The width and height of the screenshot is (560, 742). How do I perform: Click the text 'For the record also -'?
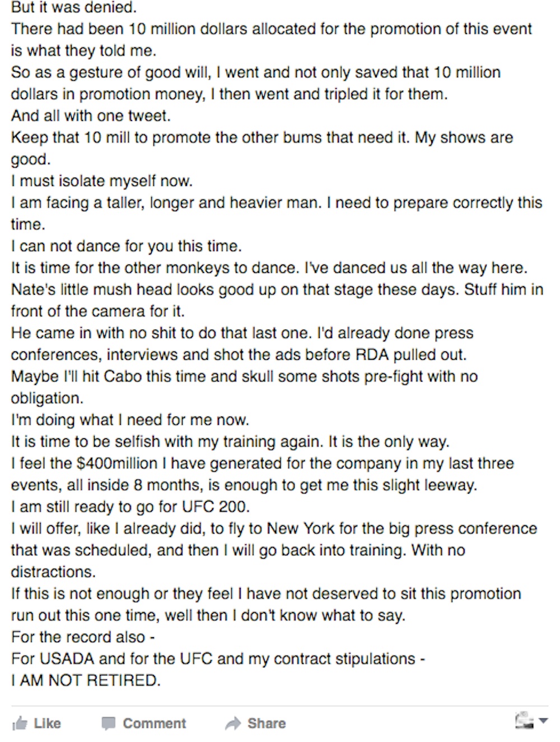point(83,637)
